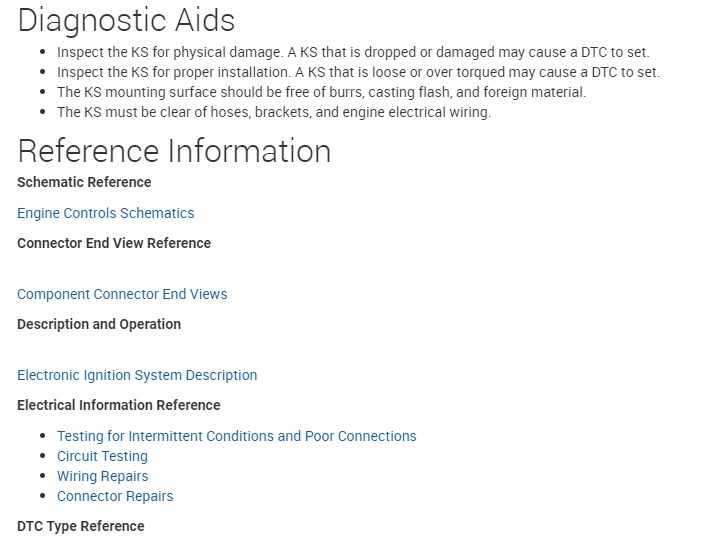
Task: Select the Schematic Reference subheading
Action: pos(84,182)
